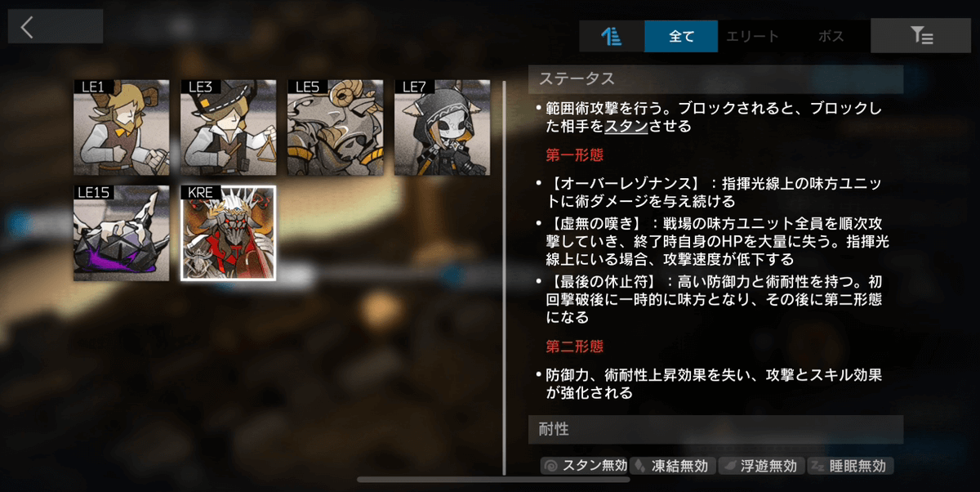
Task: Toggle the sort order icon
Action: 612,36
